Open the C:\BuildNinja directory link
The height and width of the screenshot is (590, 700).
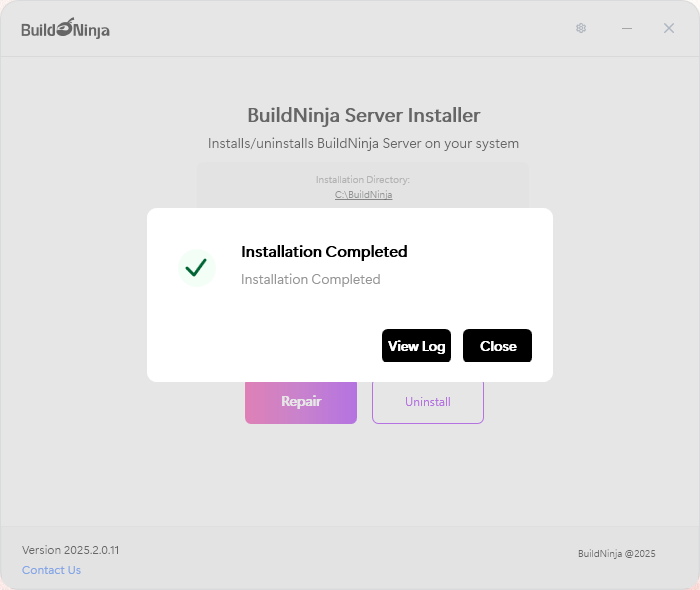[x=363, y=195]
